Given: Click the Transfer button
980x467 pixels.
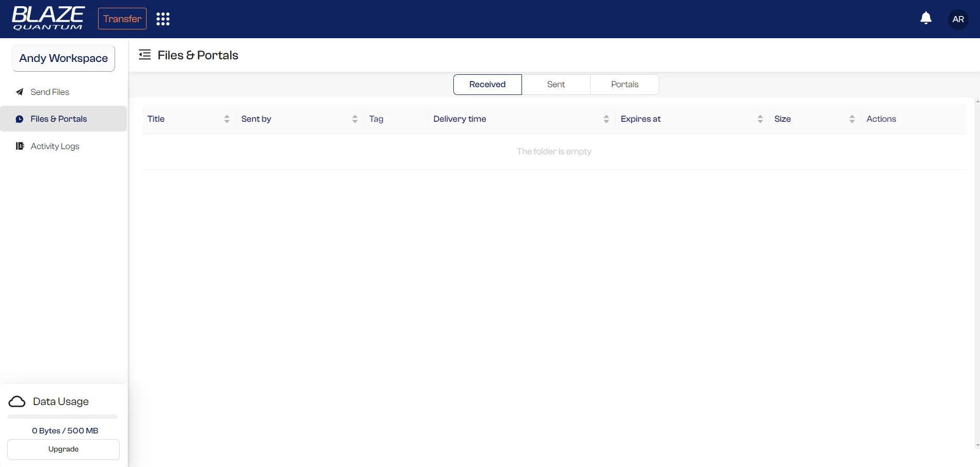Looking at the screenshot, I should click(122, 19).
